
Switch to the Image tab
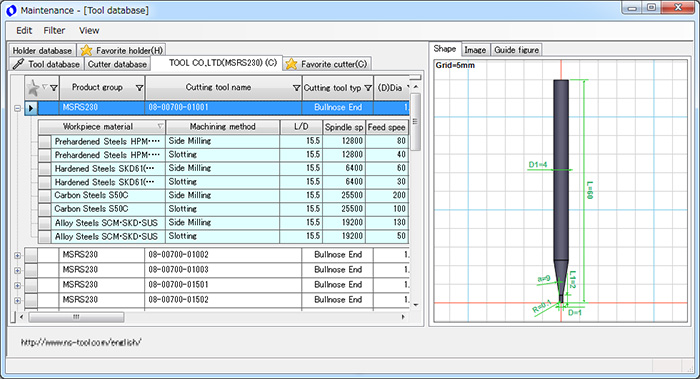coord(475,50)
